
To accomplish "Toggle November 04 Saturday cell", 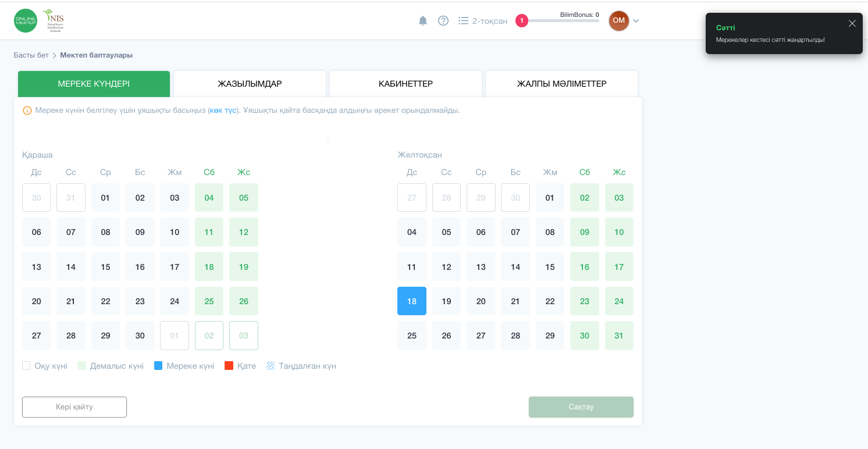I will tap(209, 198).
